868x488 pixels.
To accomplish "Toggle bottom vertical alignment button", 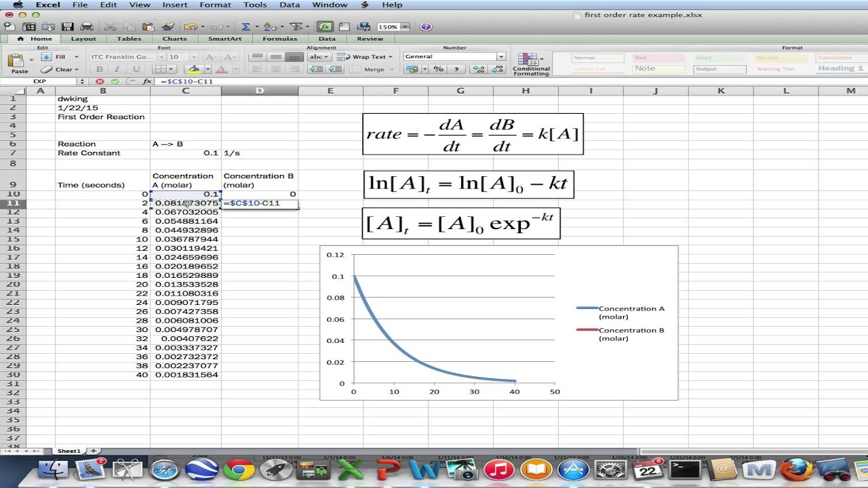I will click(x=294, y=57).
